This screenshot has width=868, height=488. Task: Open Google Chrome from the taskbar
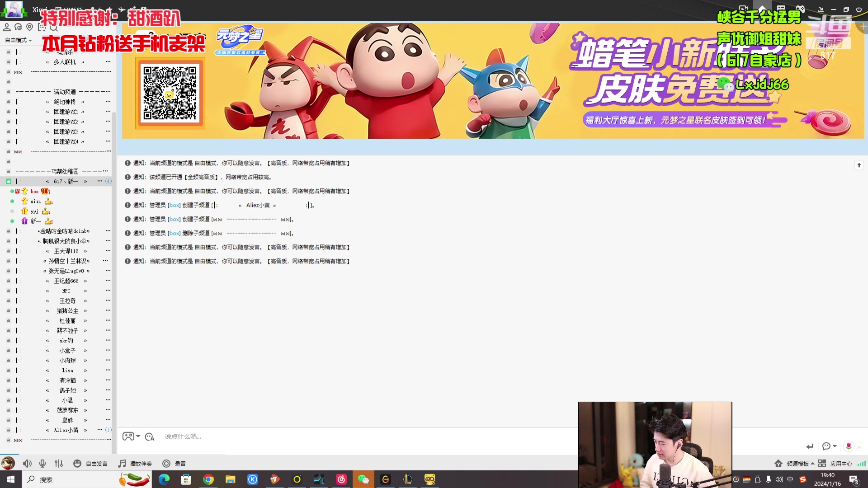208,479
